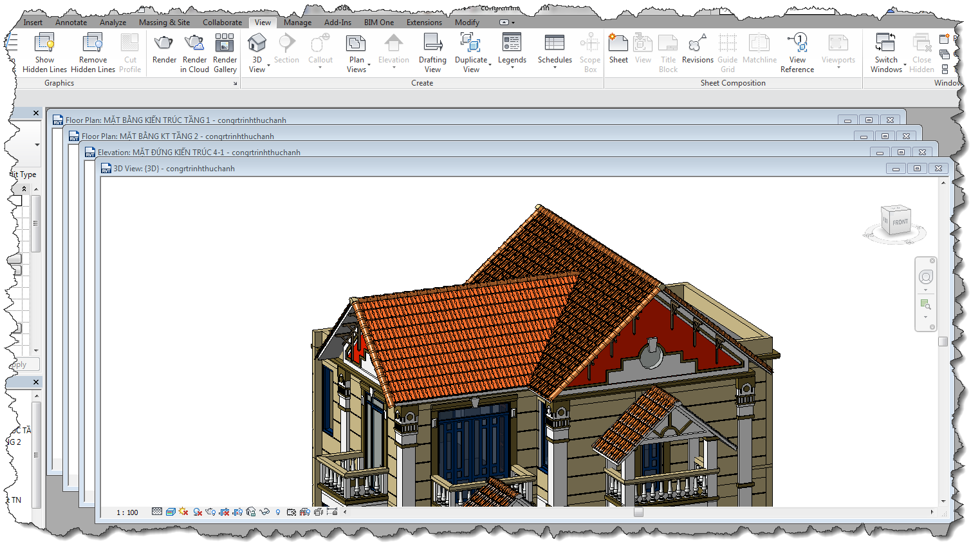Switch to the Massing & Site tab
Viewport: 980px width, 553px height.
tap(164, 23)
